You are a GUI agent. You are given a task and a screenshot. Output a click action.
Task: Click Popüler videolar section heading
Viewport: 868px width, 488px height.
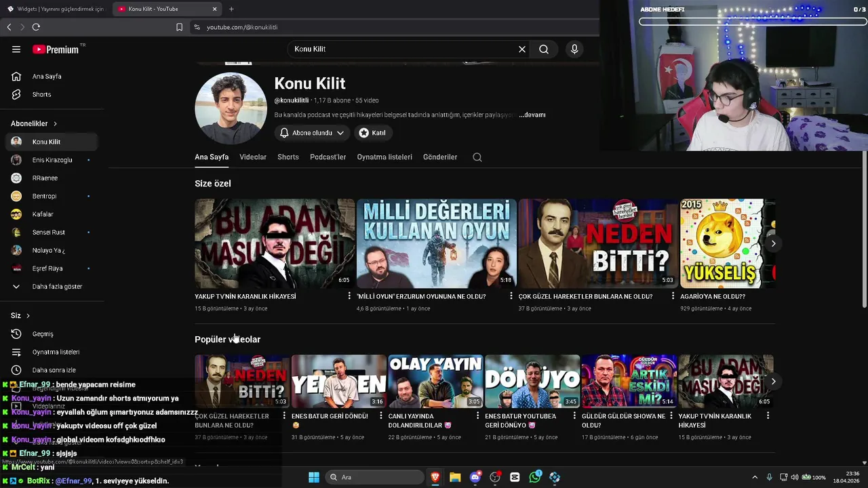click(227, 340)
